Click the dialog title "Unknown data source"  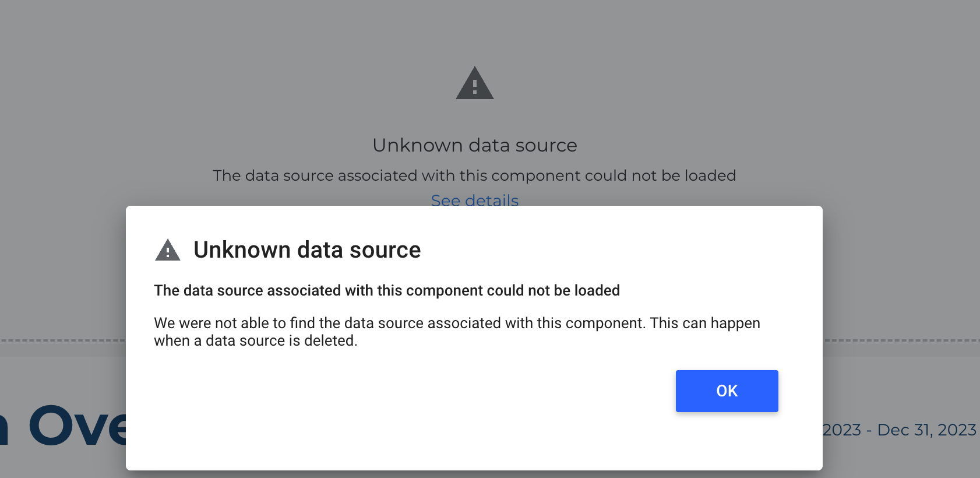pos(307,250)
